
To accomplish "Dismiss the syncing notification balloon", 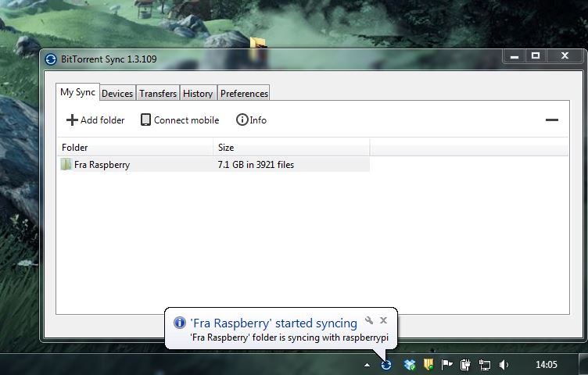I will click(383, 320).
